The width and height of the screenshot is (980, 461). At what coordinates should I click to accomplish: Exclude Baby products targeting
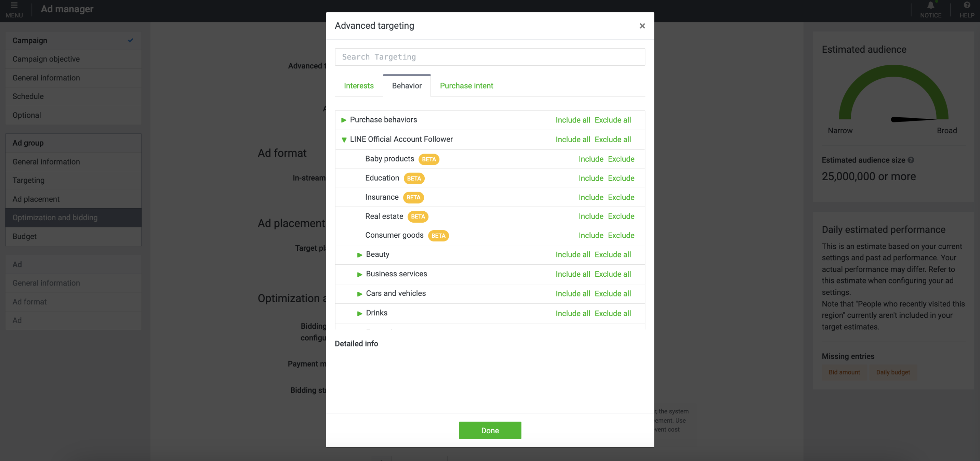coord(621,159)
